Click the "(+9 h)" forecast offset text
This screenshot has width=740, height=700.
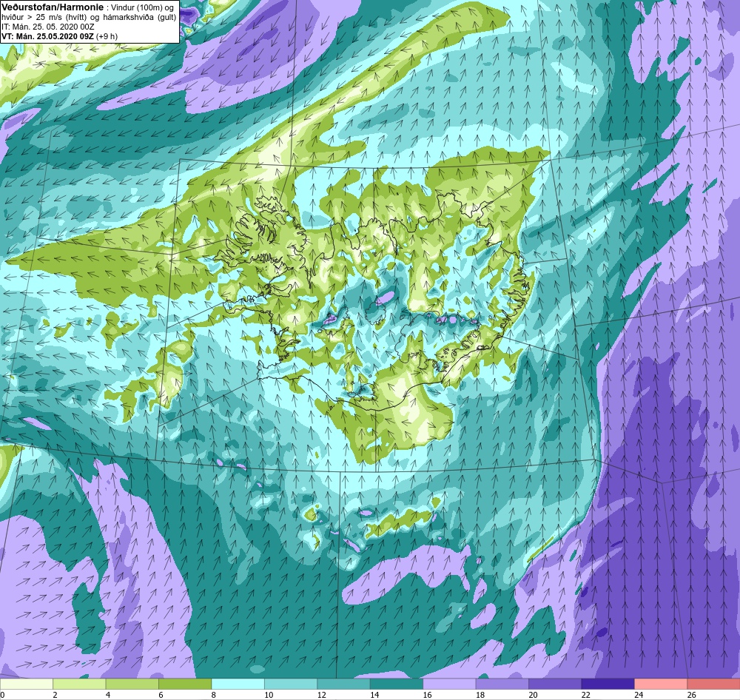click(x=107, y=36)
